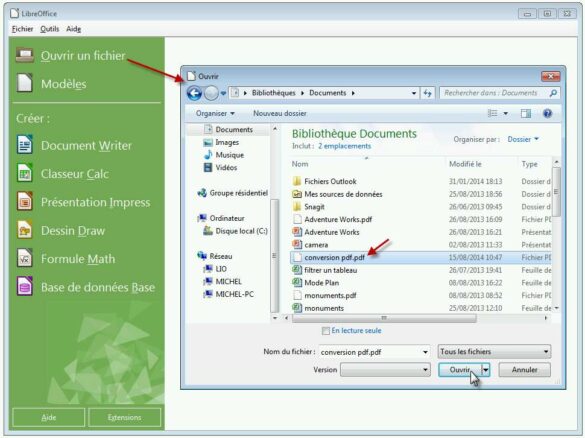Enable the En lecture seule checkbox
The image size is (585, 438).
tap(326, 331)
